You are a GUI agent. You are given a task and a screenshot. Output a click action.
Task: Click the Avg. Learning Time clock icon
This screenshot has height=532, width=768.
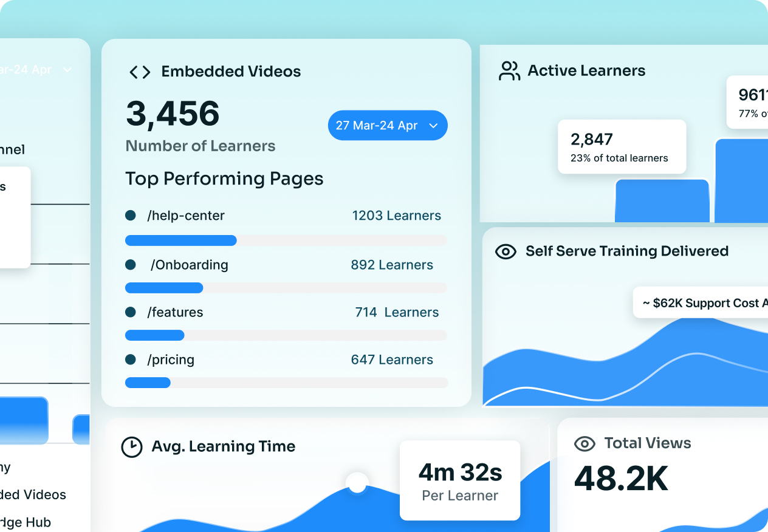pyautogui.click(x=131, y=447)
